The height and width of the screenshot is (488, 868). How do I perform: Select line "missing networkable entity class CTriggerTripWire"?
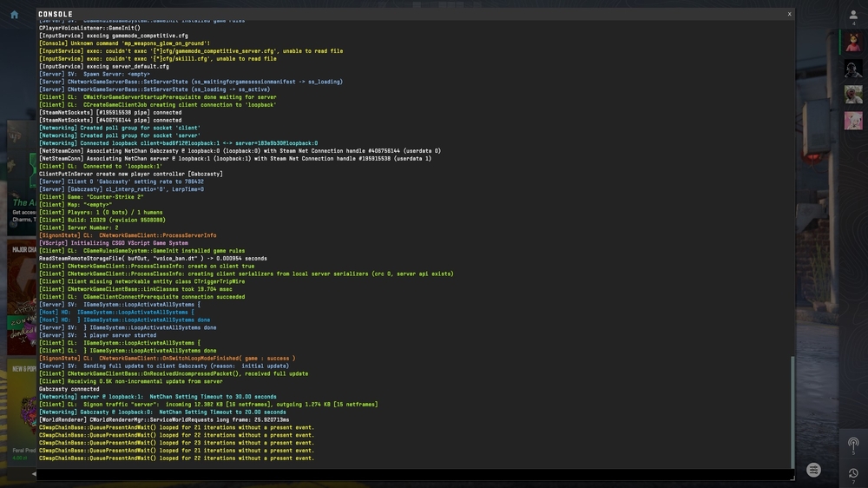pyautogui.click(x=141, y=282)
